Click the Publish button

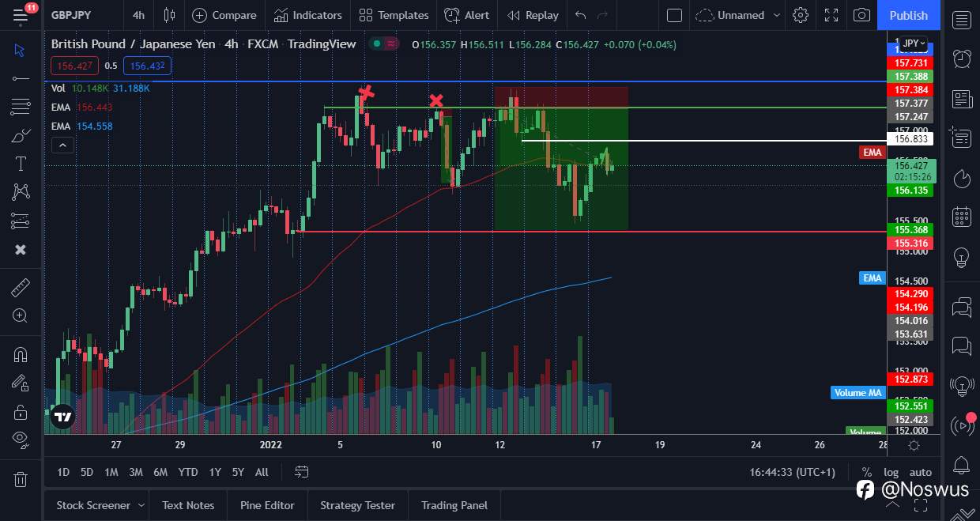pos(908,15)
